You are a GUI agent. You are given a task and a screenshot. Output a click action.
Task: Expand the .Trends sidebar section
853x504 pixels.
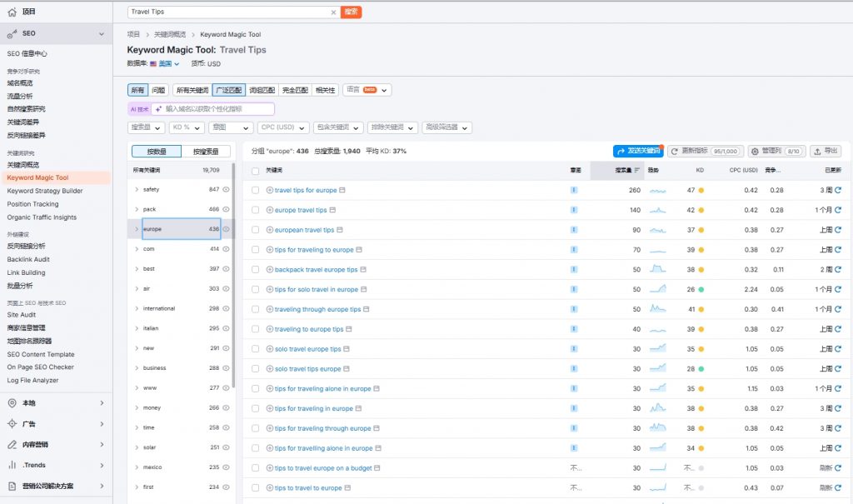(x=102, y=466)
